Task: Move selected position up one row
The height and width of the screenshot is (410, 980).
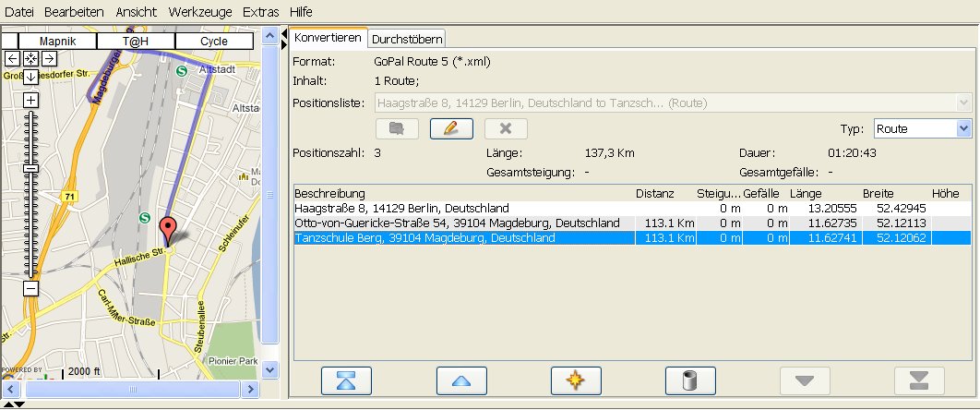Action: [460, 380]
